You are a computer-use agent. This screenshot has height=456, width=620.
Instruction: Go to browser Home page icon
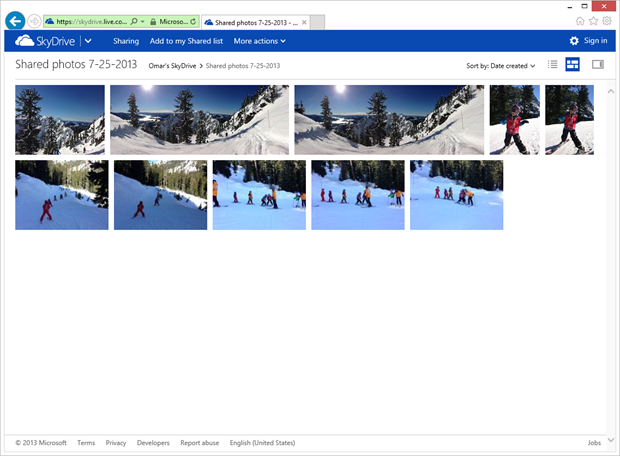pyautogui.click(x=581, y=20)
